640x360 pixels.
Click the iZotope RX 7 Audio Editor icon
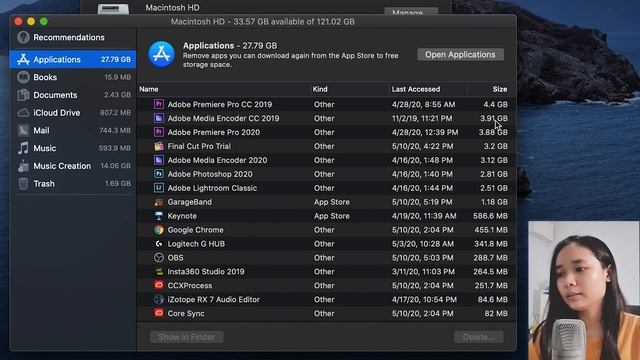point(159,299)
